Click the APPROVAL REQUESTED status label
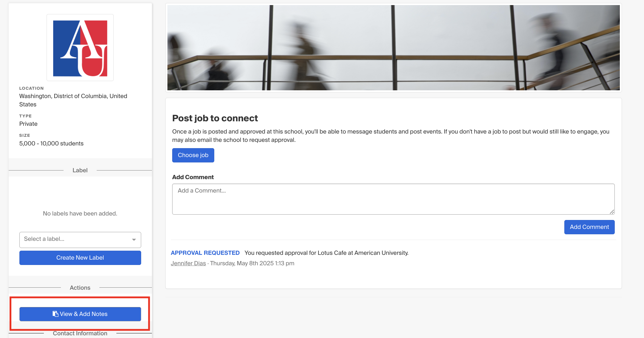Screen dimensions: 644x338 pos(205,253)
